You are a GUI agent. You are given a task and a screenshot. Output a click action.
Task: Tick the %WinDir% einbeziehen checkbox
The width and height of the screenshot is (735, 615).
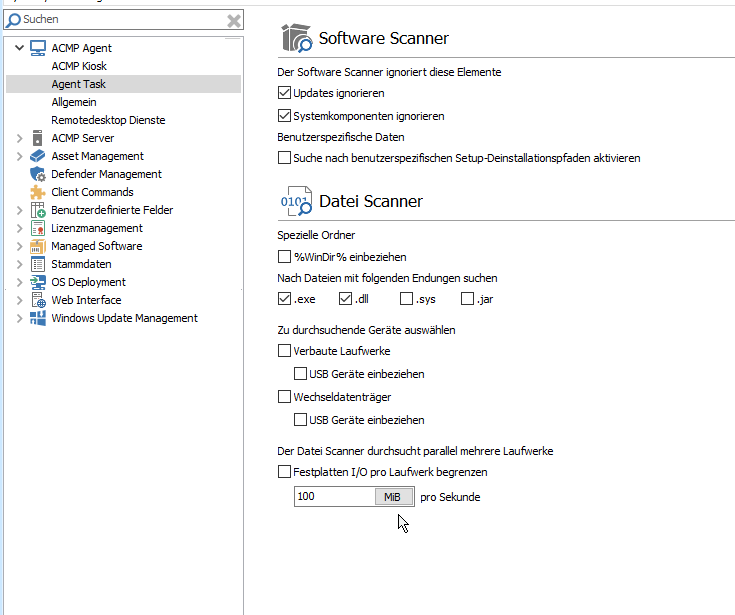[x=284, y=257]
